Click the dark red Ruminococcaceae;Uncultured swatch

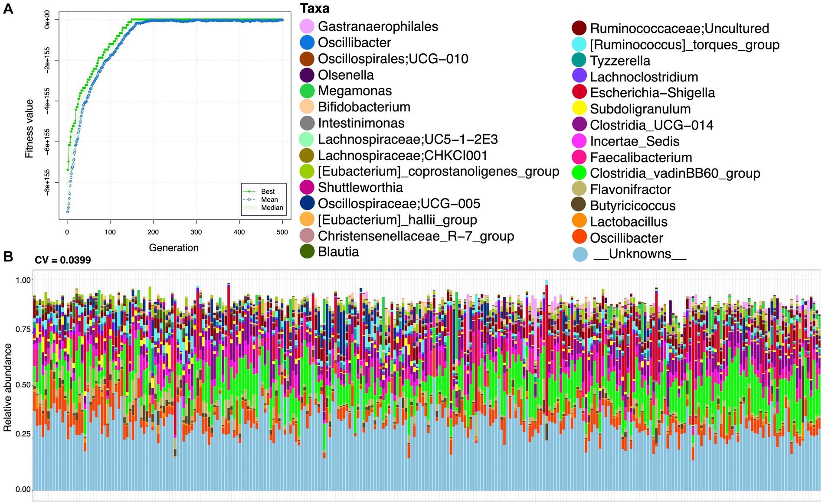click(x=579, y=28)
